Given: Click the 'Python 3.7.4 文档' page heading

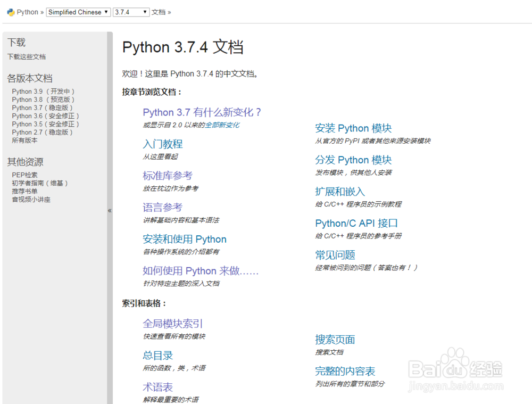Looking at the screenshot, I should click(x=183, y=47).
